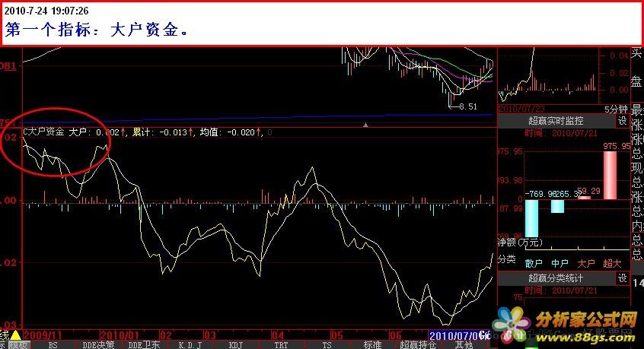Click the 大户 category label
The image size is (644, 349).
586,263
